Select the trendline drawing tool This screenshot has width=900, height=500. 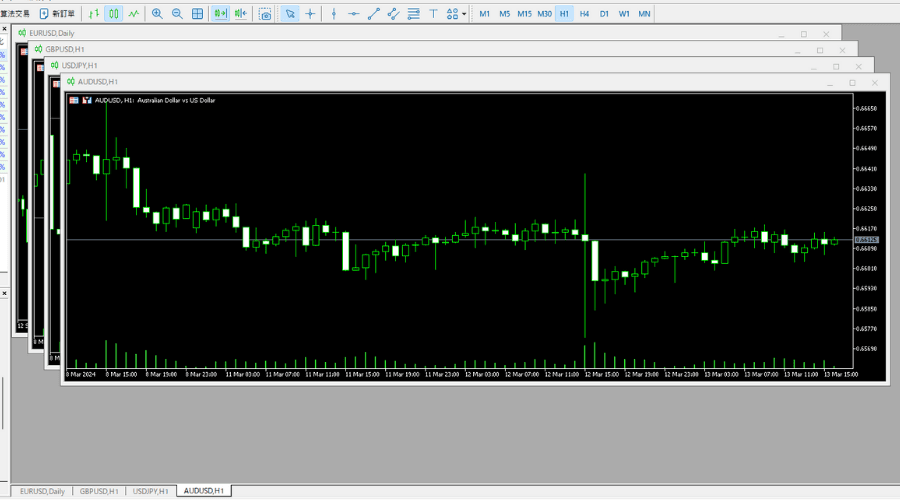point(373,14)
